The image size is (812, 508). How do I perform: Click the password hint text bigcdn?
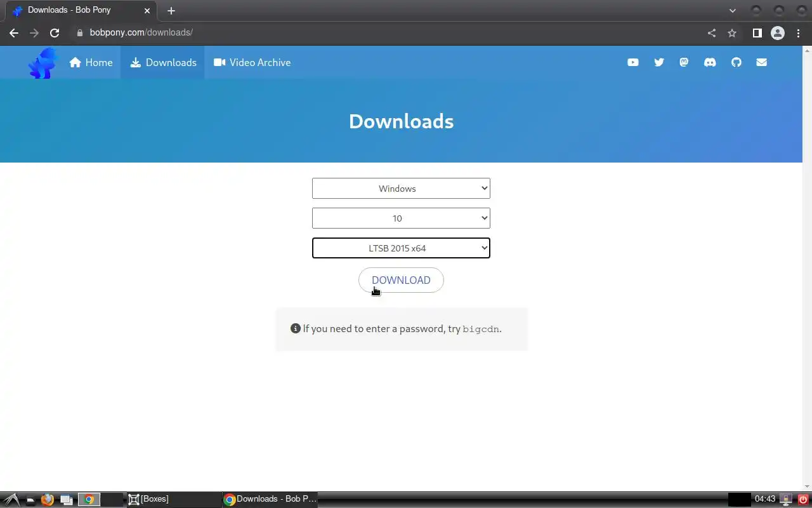481,329
